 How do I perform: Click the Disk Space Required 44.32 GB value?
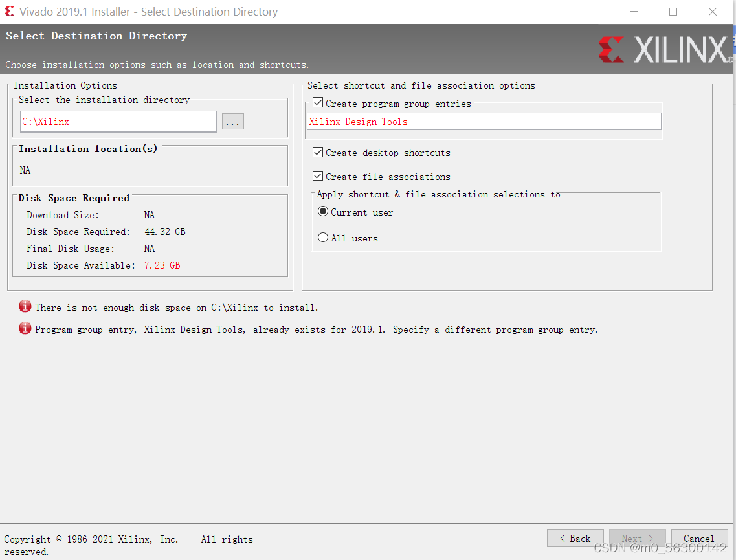point(165,231)
